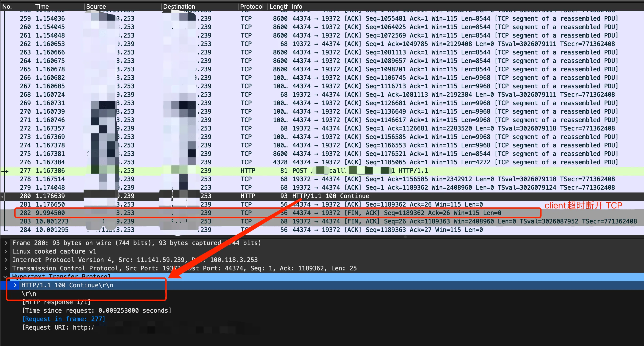This screenshot has height=346, width=644.
Task: Select packet 263 with Seq=1081113
Action: click(322, 52)
